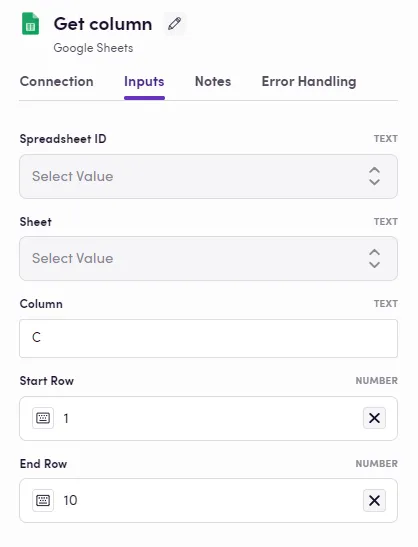The width and height of the screenshot is (418, 547).
Task: Click the Column text input field
Action: click(208, 338)
